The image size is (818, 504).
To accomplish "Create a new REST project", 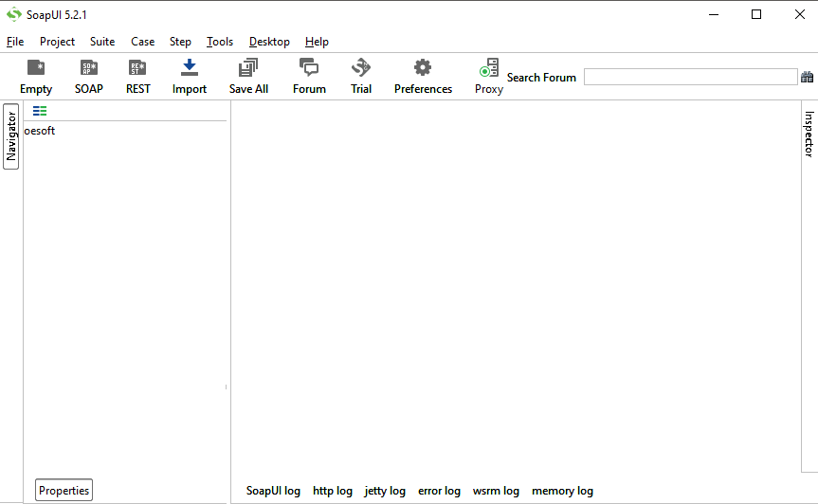I will point(137,77).
